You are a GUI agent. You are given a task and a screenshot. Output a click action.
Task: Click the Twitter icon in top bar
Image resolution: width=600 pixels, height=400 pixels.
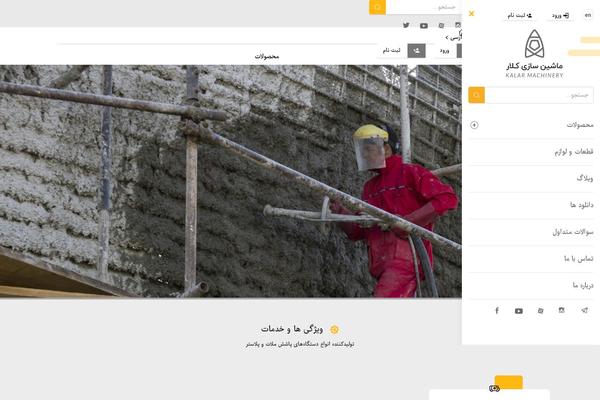click(406, 25)
